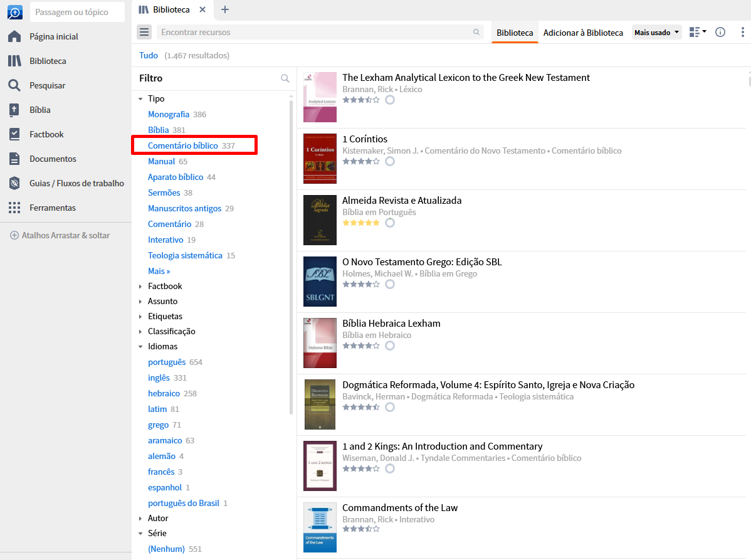Open Factbook from the sidebar menu
The image size is (751, 560).
(x=46, y=134)
